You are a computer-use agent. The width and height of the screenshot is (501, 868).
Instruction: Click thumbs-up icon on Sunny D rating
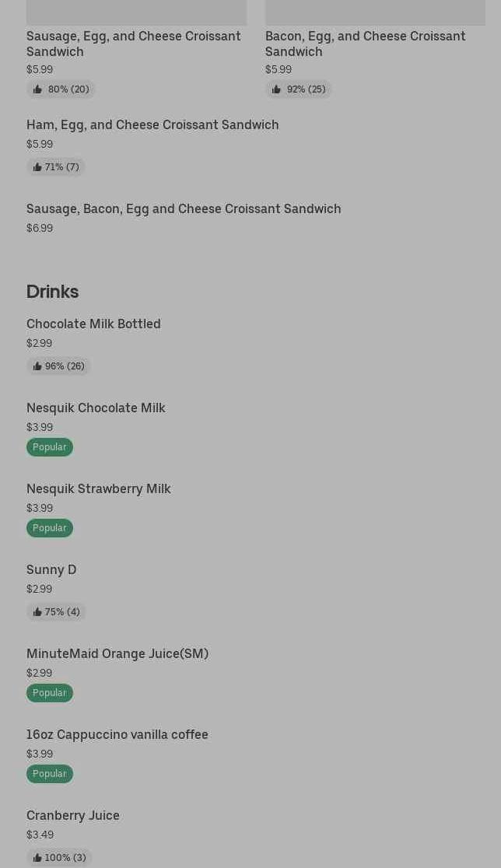pos(37,611)
